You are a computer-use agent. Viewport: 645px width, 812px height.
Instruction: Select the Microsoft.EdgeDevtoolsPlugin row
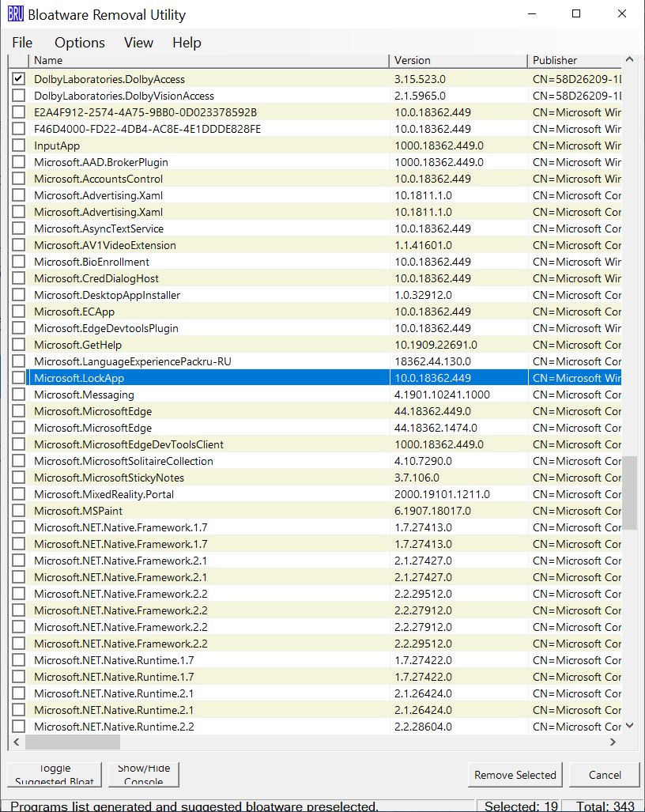pos(315,328)
